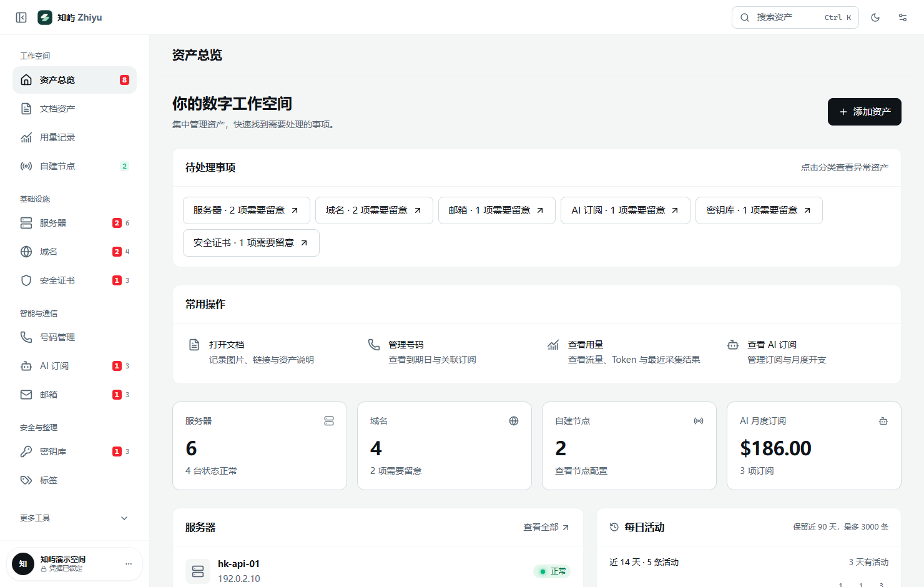
Task: Open AI 订阅 sidebar item
Action: (x=74, y=366)
